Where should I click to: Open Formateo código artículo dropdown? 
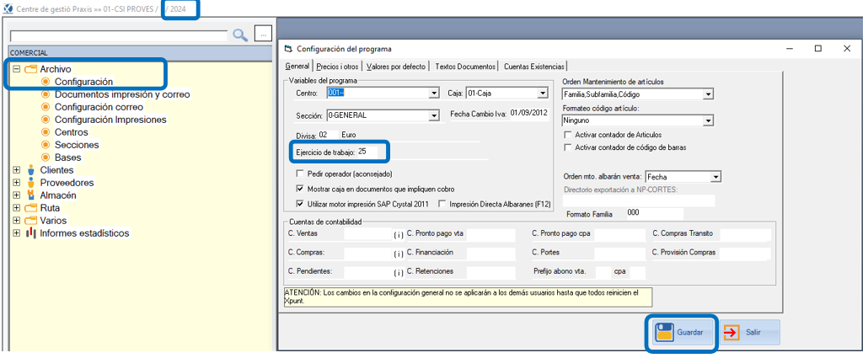(708, 120)
